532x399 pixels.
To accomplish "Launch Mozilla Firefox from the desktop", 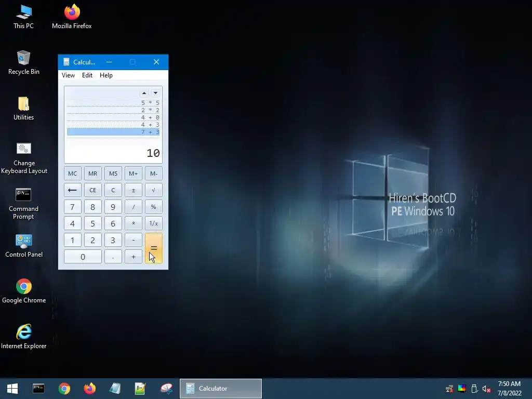I will [72, 17].
